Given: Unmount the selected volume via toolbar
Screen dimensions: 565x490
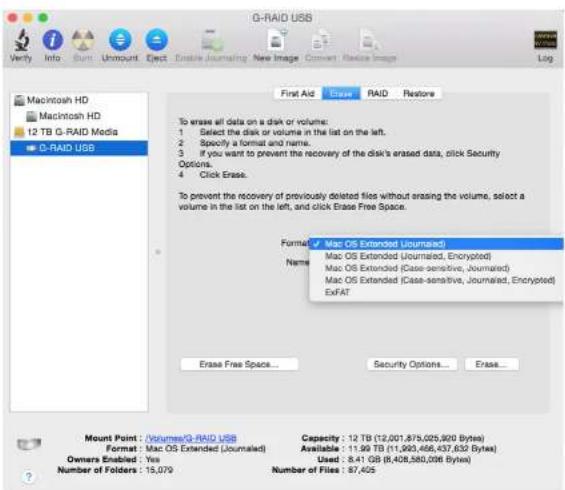Looking at the screenshot, I should click(x=120, y=40).
